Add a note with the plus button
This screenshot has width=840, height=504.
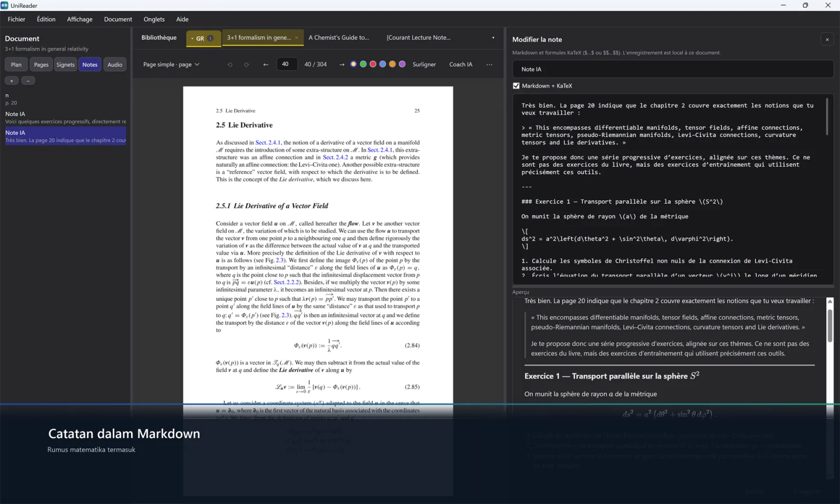[x=12, y=80]
